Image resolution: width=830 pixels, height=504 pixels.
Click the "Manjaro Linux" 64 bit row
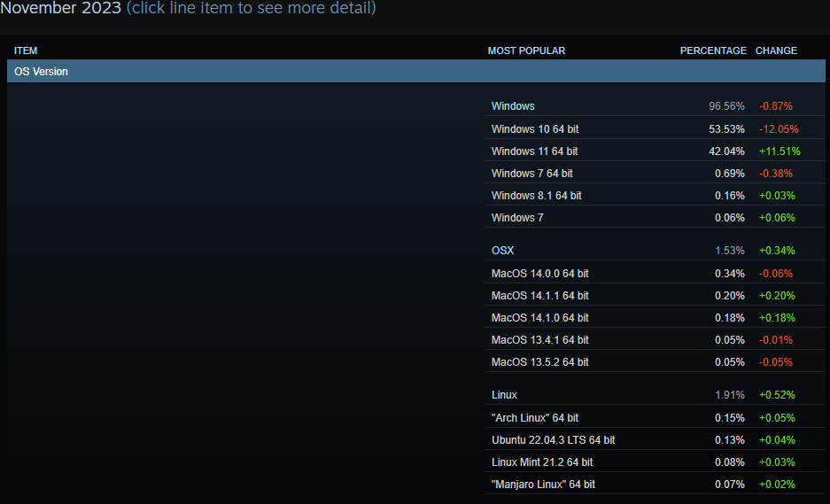click(543, 485)
